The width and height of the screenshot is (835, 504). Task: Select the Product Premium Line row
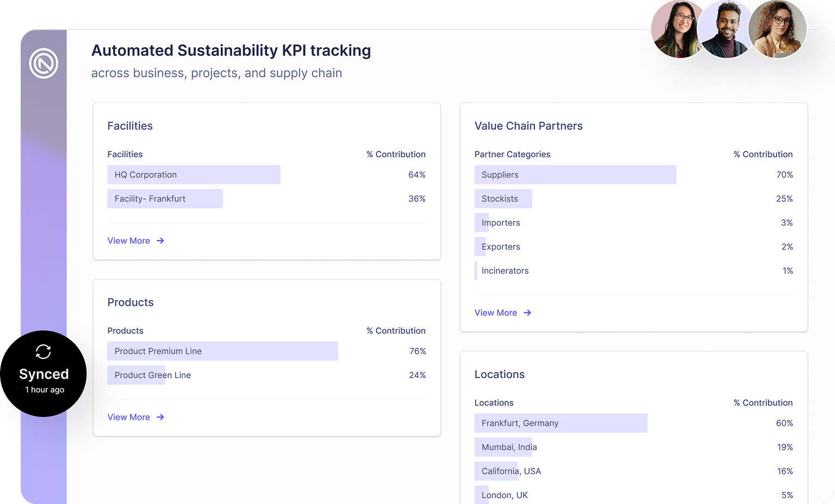pos(266,351)
